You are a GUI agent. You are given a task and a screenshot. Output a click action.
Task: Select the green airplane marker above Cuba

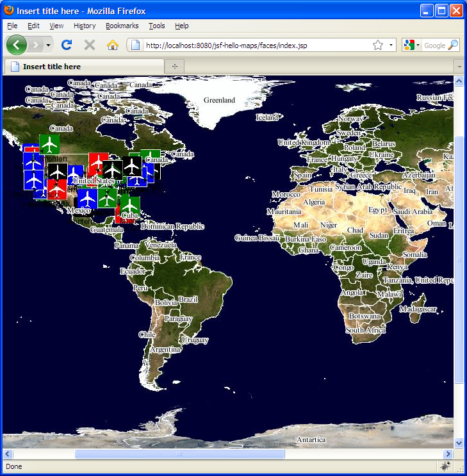(x=129, y=206)
